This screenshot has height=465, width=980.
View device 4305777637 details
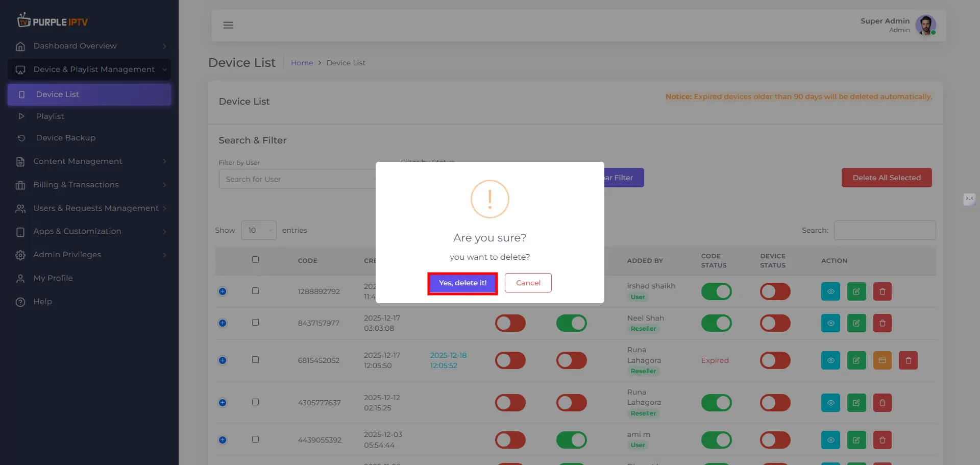(830, 403)
